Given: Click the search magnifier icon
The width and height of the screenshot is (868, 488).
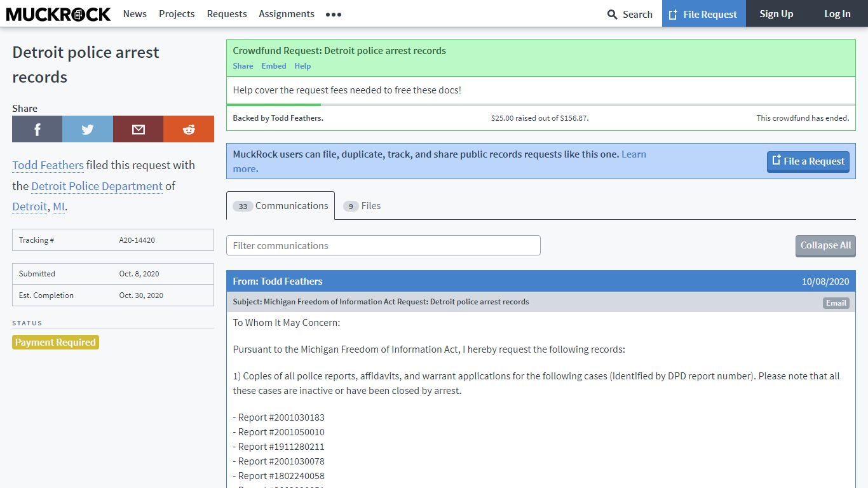Looking at the screenshot, I should click(x=613, y=14).
